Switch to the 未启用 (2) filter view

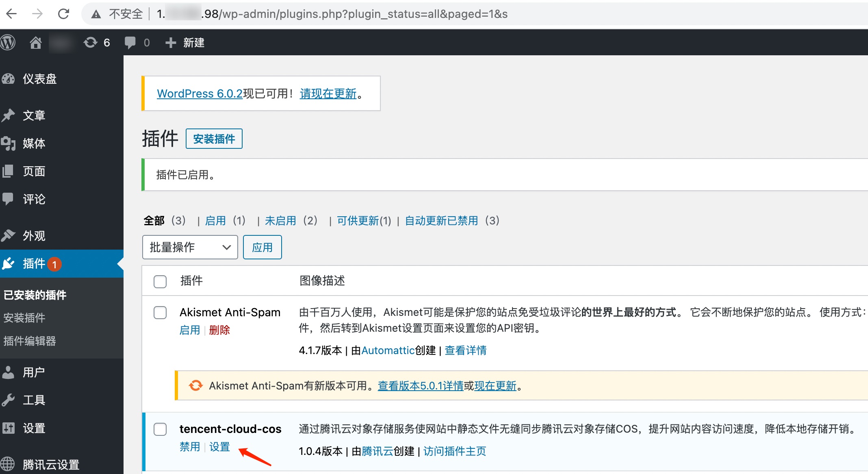coord(280,220)
